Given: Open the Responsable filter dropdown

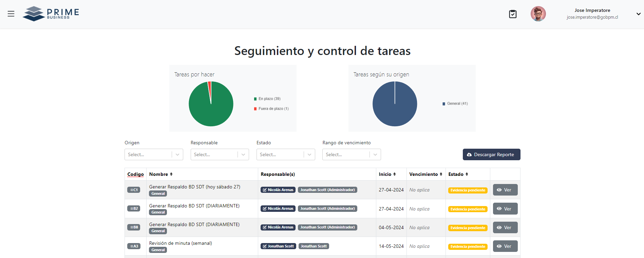Looking at the screenshot, I should (x=220, y=154).
